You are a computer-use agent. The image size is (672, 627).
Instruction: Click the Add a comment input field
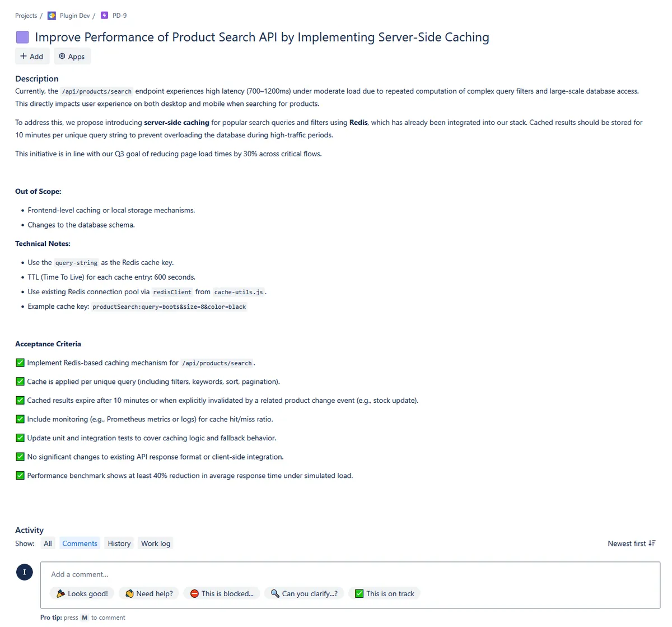(350, 574)
